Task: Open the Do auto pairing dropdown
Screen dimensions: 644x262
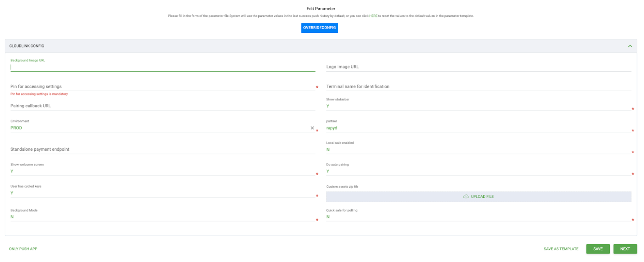Action: click(478, 171)
